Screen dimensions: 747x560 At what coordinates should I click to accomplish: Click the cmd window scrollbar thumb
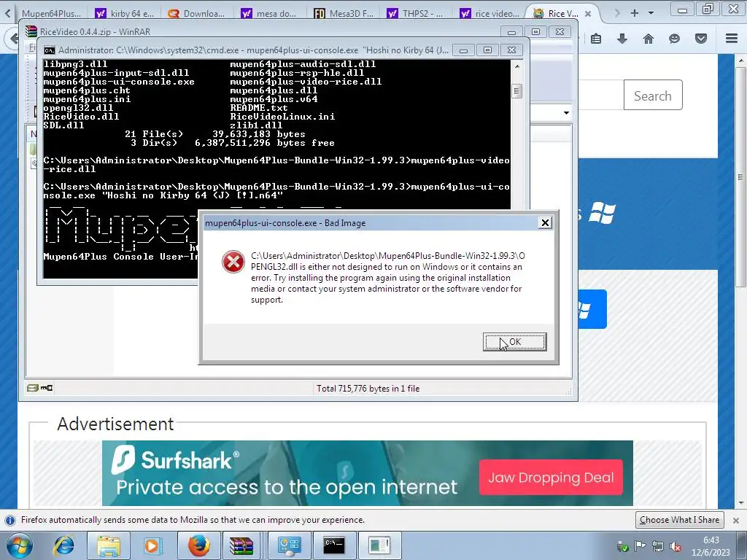point(517,91)
